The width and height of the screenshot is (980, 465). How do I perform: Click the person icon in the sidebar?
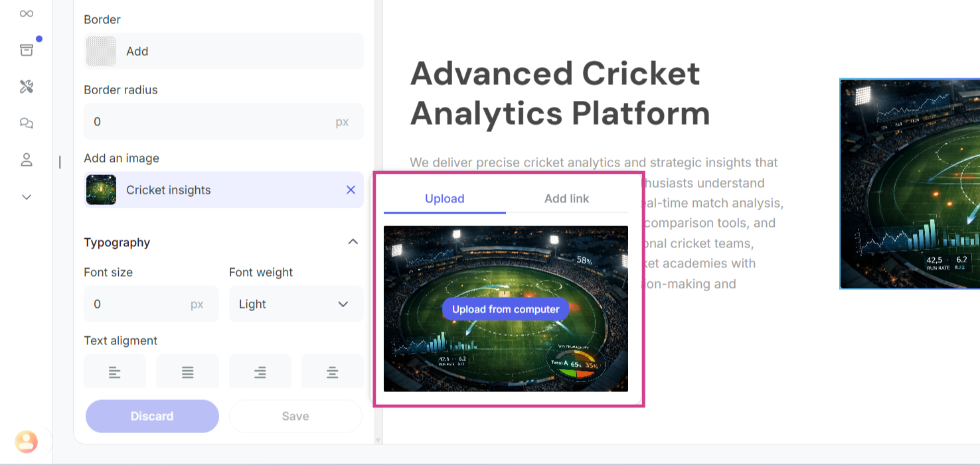click(x=27, y=160)
